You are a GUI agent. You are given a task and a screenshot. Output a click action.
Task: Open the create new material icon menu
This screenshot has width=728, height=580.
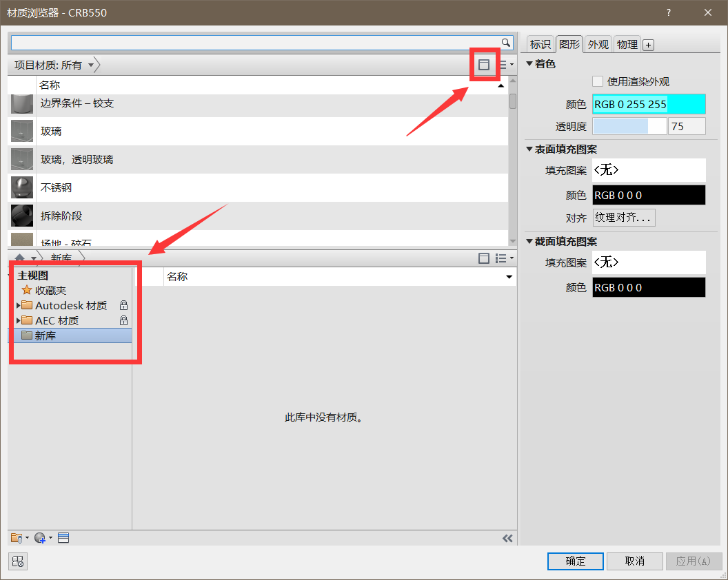pyautogui.click(x=43, y=538)
